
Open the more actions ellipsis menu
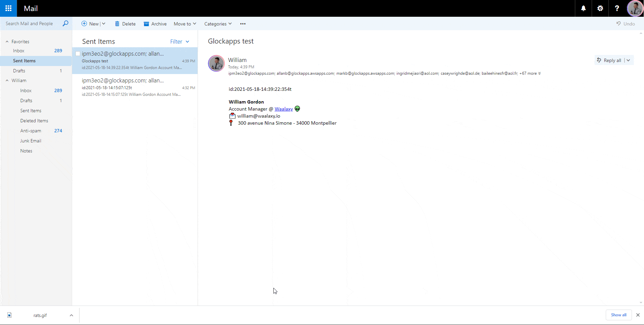(x=243, y=24)
